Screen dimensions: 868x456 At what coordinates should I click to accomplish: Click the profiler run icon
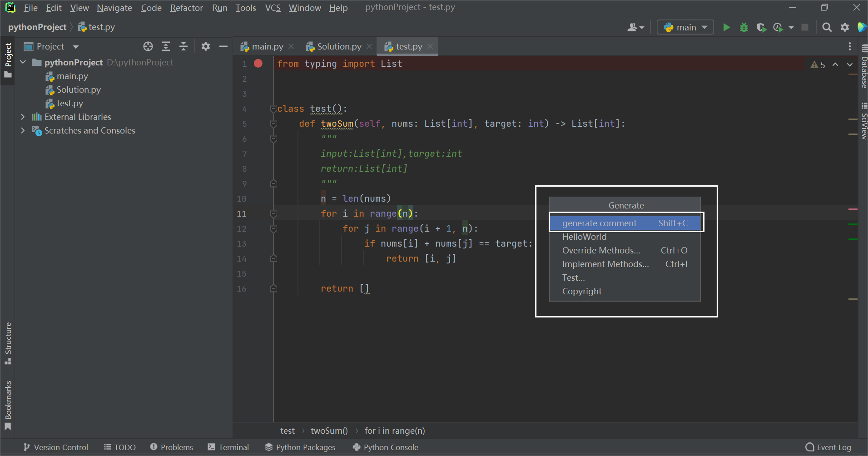[x=778, y=27]
